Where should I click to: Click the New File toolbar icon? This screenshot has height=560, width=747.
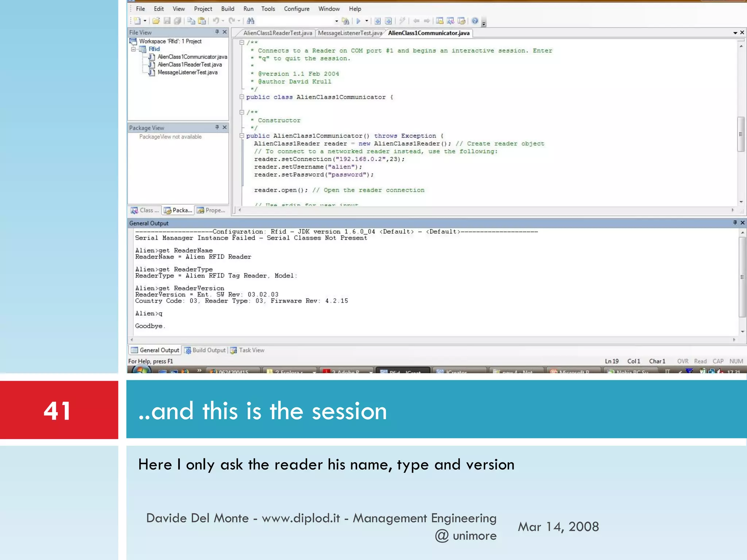point(137,21)
